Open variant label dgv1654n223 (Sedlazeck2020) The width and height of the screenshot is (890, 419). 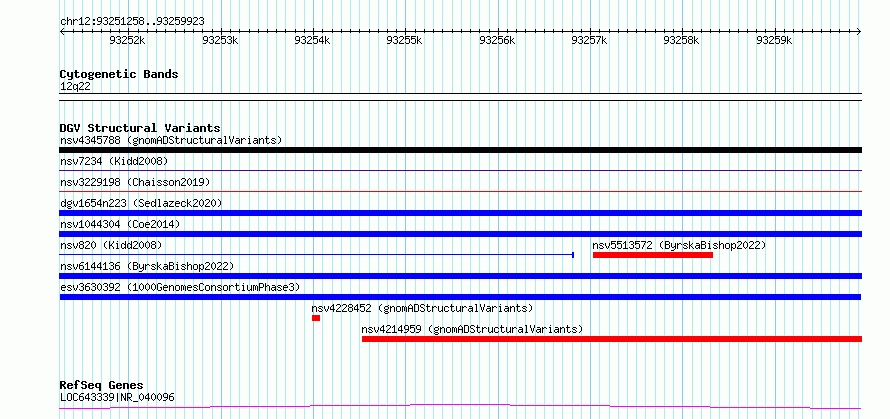[x=141, y=203]
